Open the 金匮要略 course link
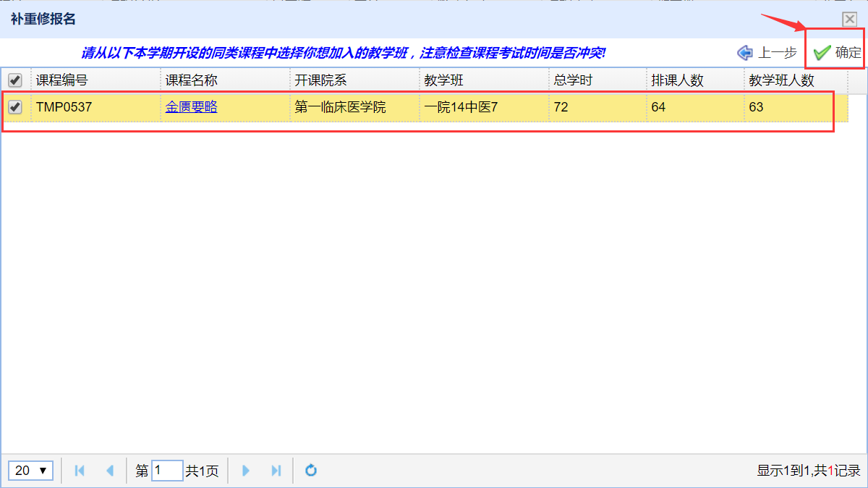Image resolution: width=868 pixels, height=488 pixels. coord(191,107)
